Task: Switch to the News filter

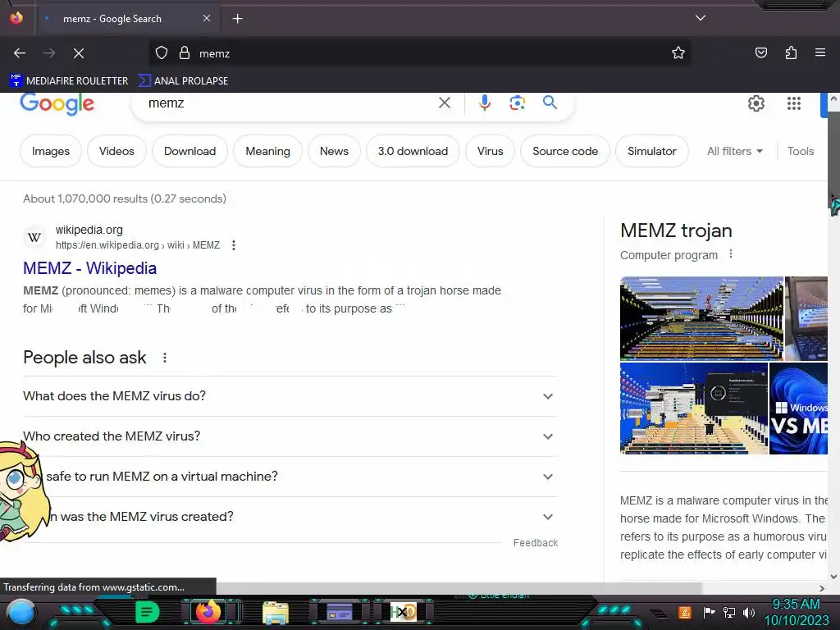Action: pyautogui.click(x=335, y=151)
